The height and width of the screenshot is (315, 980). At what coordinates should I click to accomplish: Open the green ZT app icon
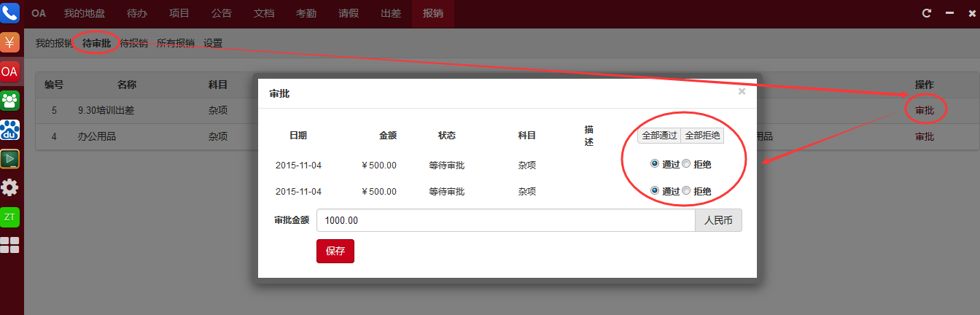9,217
